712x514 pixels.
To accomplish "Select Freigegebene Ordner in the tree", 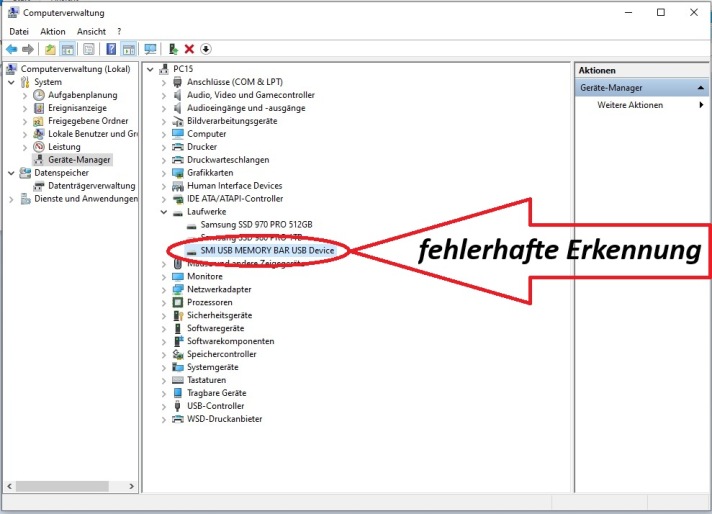I will (88, 121).
